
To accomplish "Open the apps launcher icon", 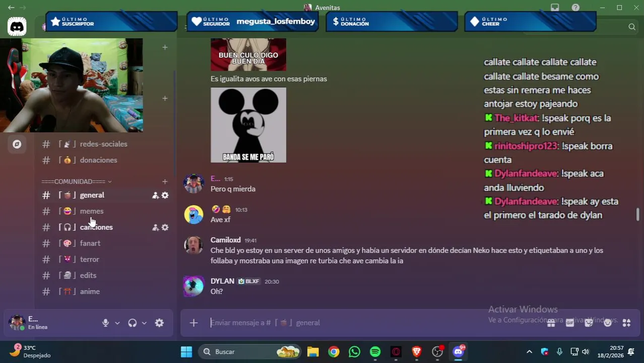I will coord(626,323).
